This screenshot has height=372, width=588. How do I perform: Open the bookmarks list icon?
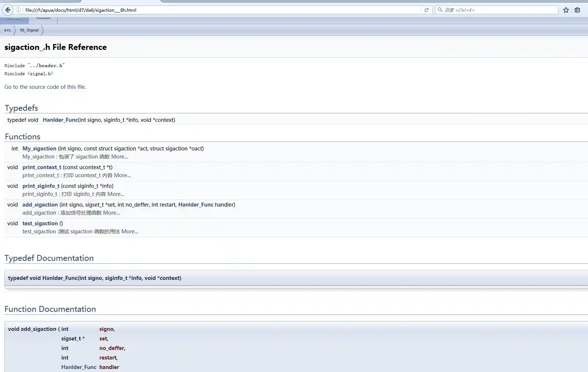pyautogui.click(x=577, y=10)
